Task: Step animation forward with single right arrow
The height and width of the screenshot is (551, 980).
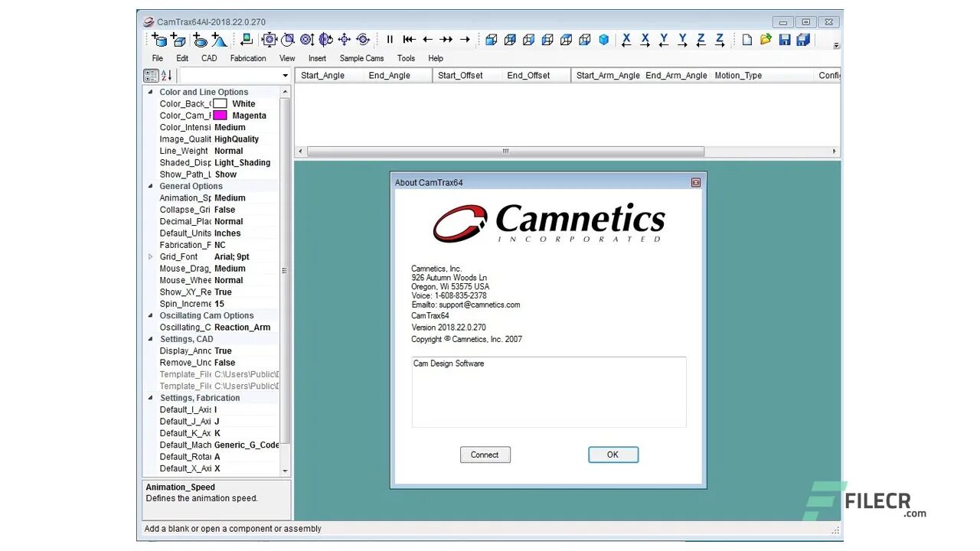Action: [465, 40]
